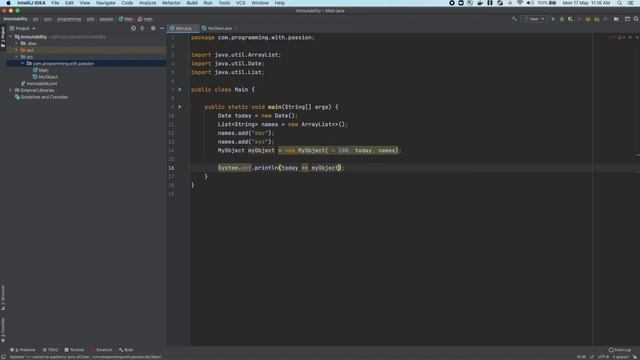
Task: Click run gutter icon beside main method
Action: coord(180,107)
